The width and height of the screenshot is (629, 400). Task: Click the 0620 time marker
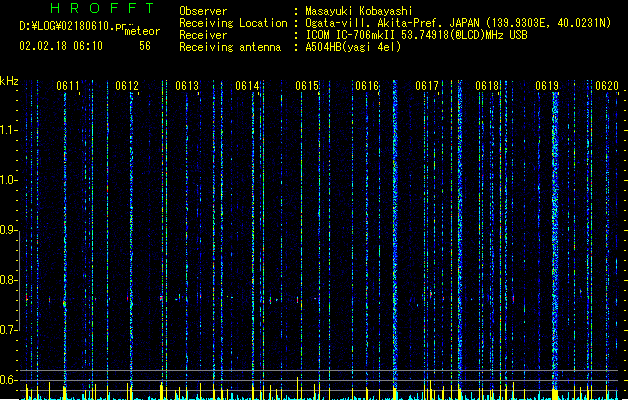607,86
